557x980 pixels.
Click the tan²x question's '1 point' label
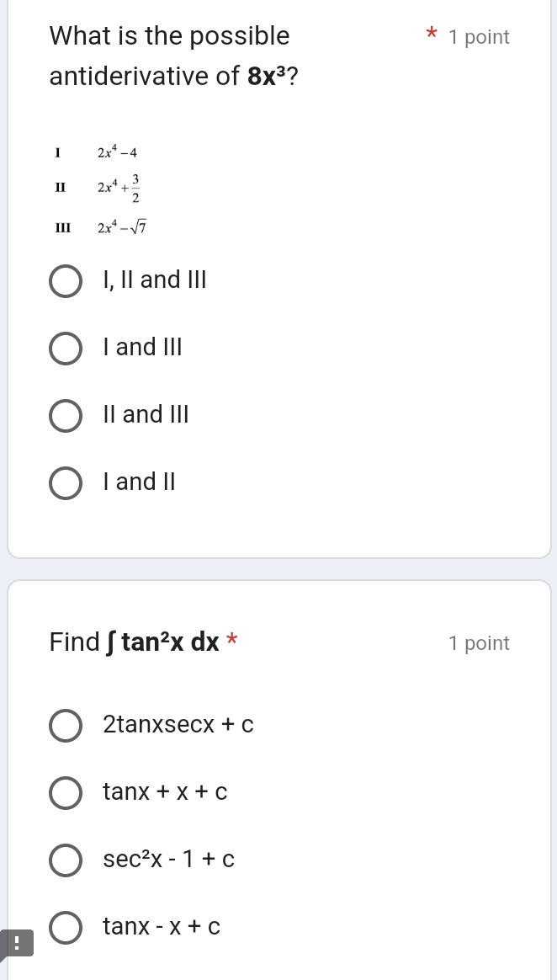pyautogui.click(x=479, y=643)
